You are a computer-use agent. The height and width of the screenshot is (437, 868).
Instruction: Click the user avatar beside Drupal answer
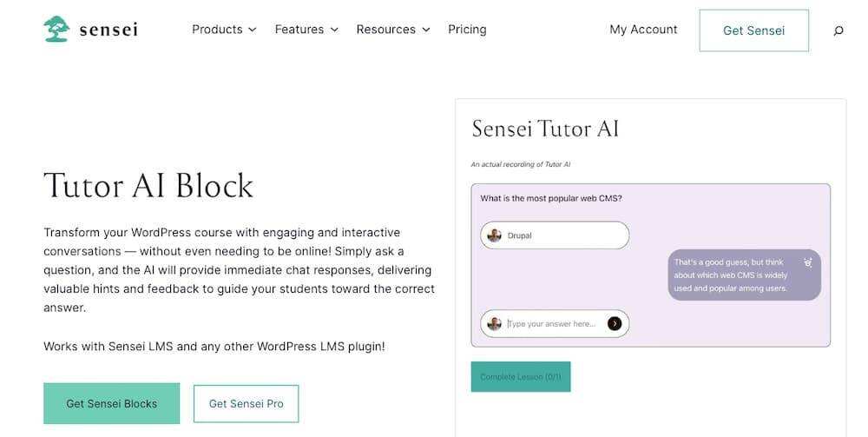(495, 235)
